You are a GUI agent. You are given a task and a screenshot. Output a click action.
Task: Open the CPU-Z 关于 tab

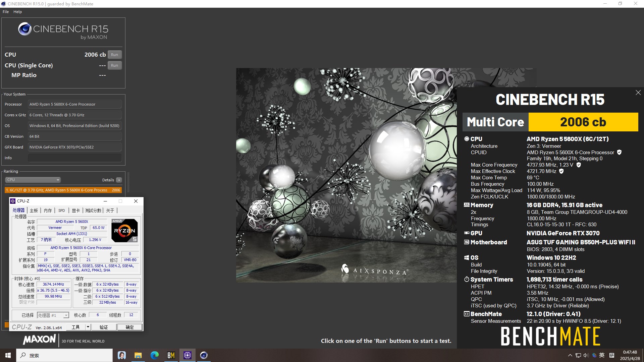110,210
